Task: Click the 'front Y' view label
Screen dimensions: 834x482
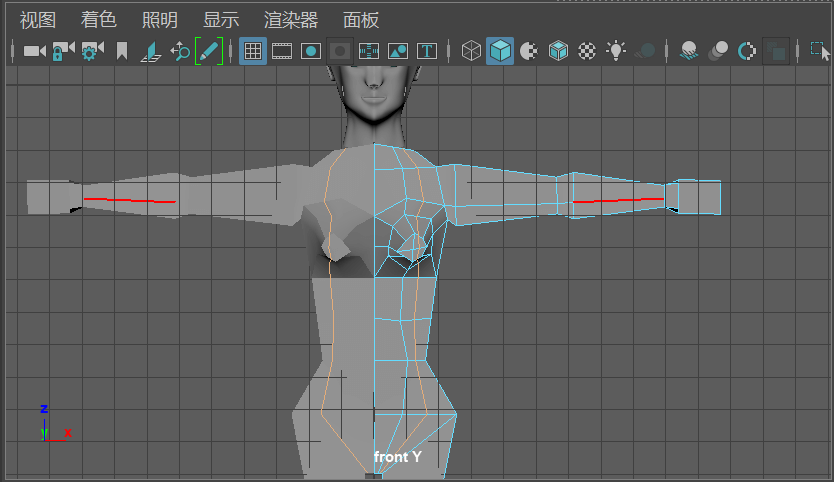Action: pos(397,457)
